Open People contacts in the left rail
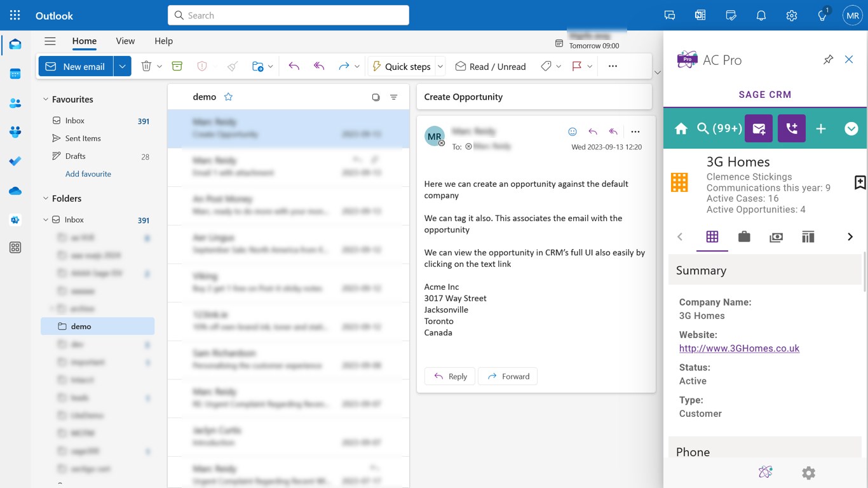Viewport: 868px width, 488px height. (x=15, y=103)
